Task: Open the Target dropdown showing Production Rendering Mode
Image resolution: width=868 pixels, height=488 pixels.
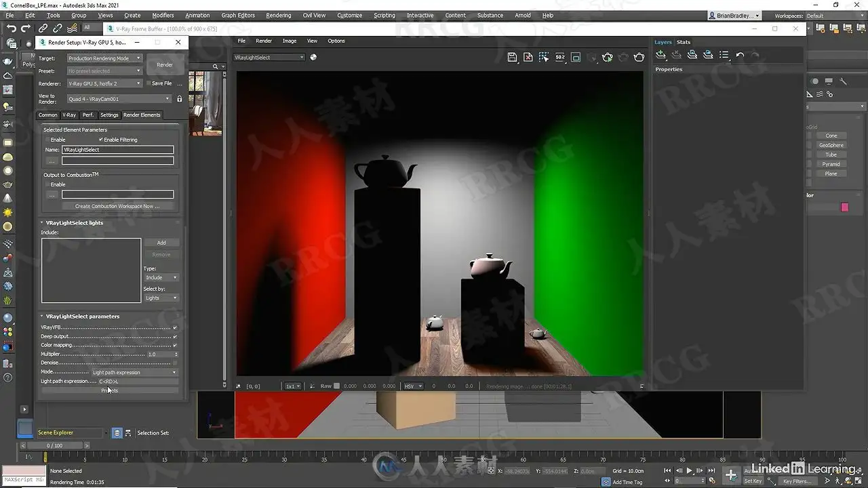Action: point(104,58)
